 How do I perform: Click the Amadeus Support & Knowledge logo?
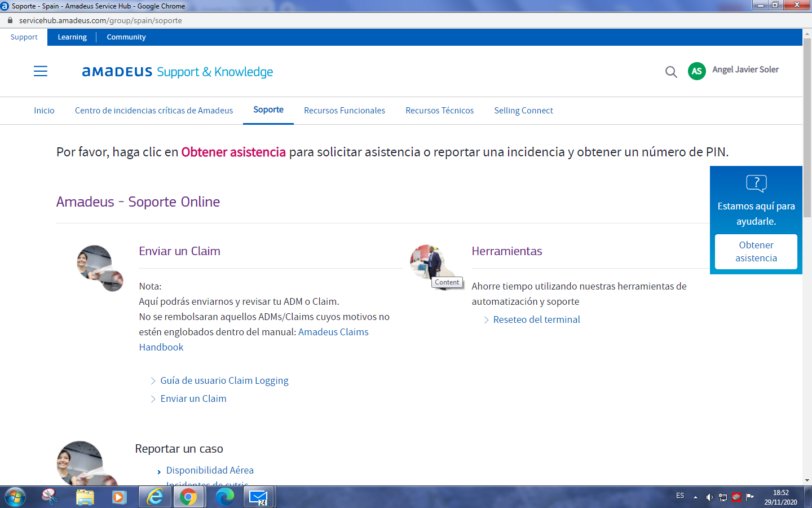[178, 72]
